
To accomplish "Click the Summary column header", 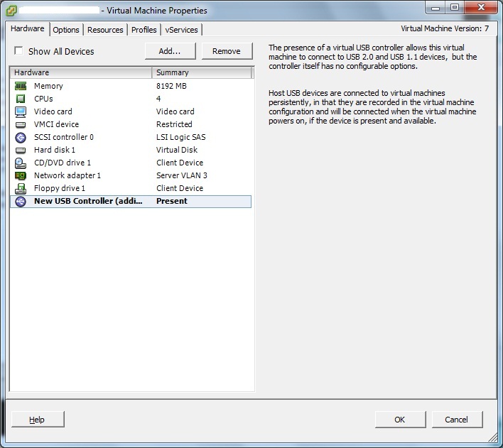I will [202, 72].
